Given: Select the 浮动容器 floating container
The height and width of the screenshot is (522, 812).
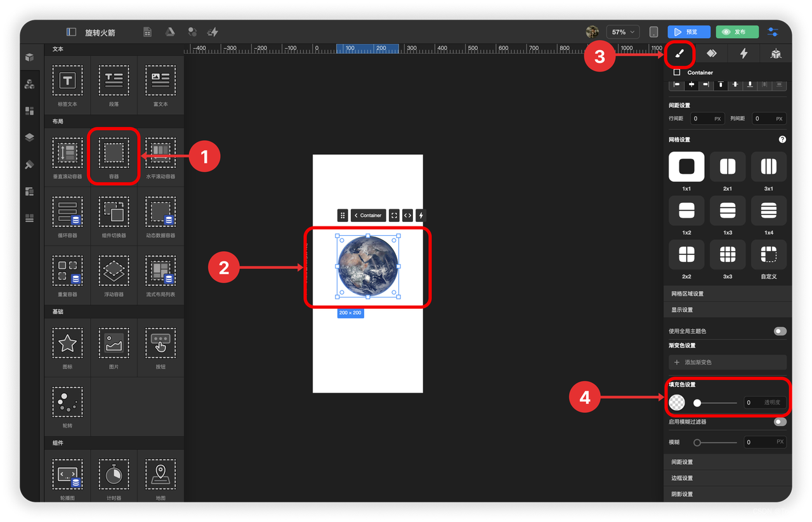Looking at the screenshot, I should pos(114,275).
